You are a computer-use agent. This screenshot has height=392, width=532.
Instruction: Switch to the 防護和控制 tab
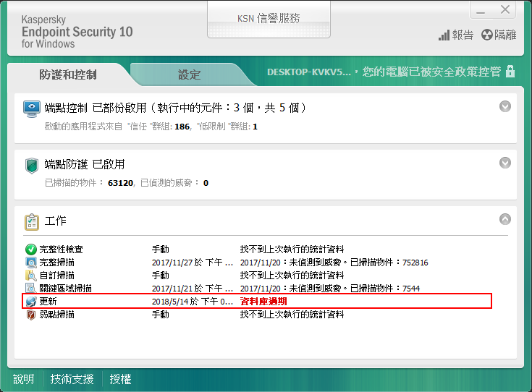pos(68,74)
